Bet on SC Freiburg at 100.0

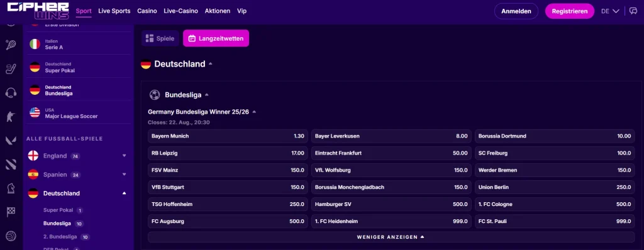[x=555, y=153]
